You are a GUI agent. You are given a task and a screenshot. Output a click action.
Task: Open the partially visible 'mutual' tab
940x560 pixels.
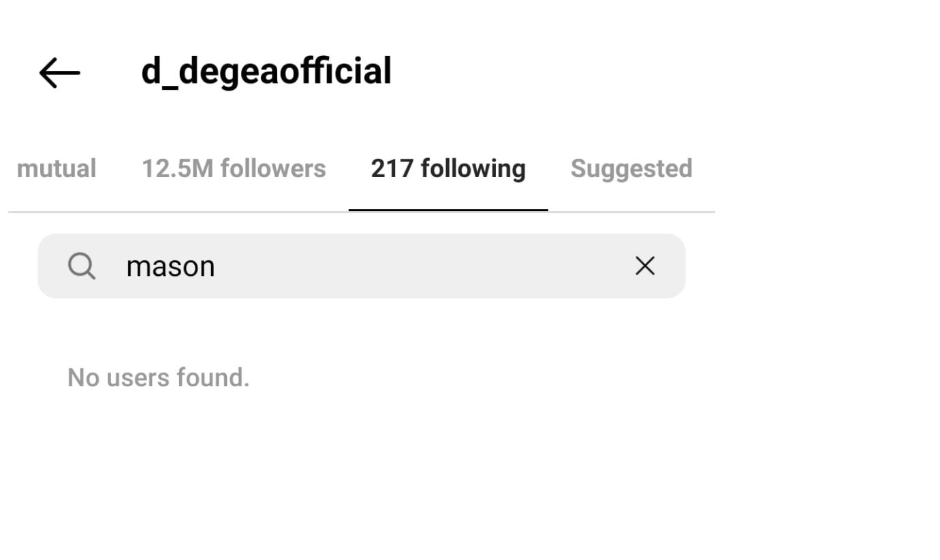56,168
